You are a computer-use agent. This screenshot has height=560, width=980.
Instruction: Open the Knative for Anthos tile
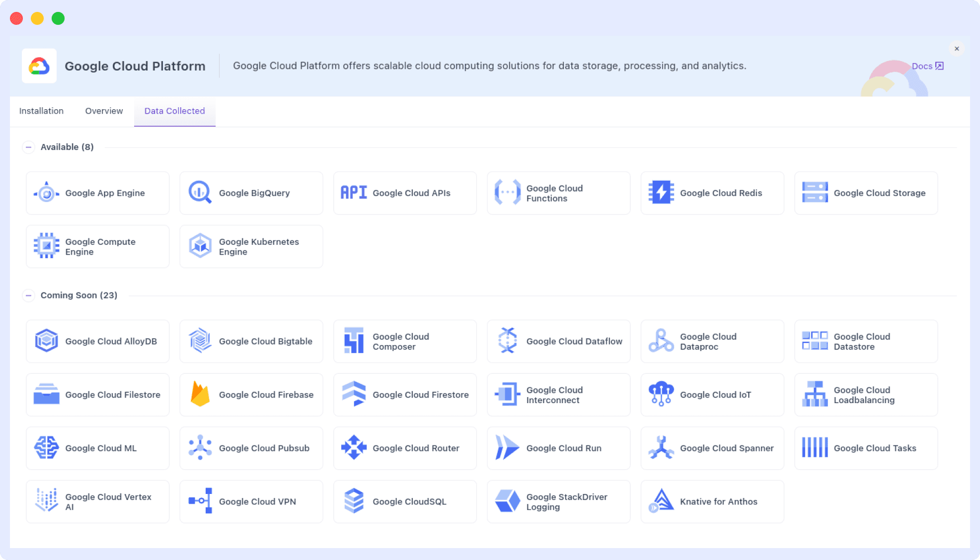[712, 501]
